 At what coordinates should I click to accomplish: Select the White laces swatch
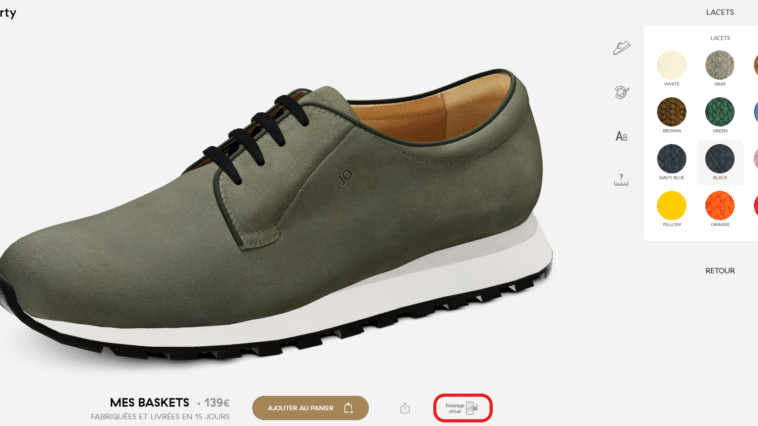click(x=671, y=65)
